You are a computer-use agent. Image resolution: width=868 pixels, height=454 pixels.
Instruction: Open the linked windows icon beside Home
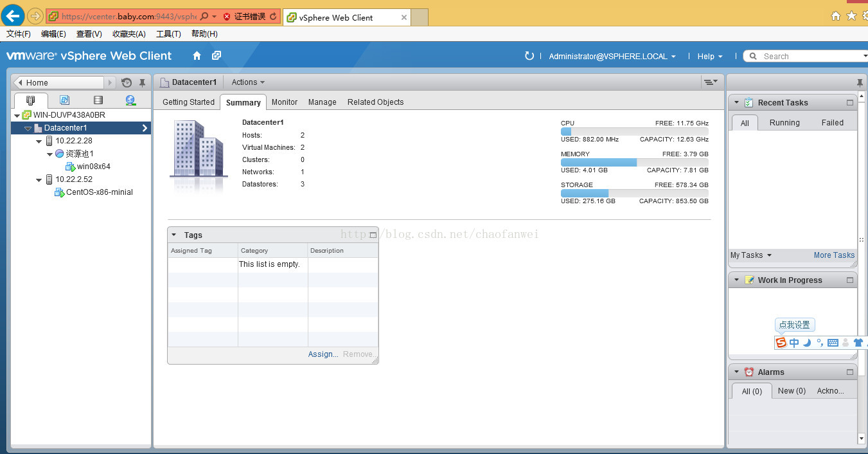pos(217,56)
